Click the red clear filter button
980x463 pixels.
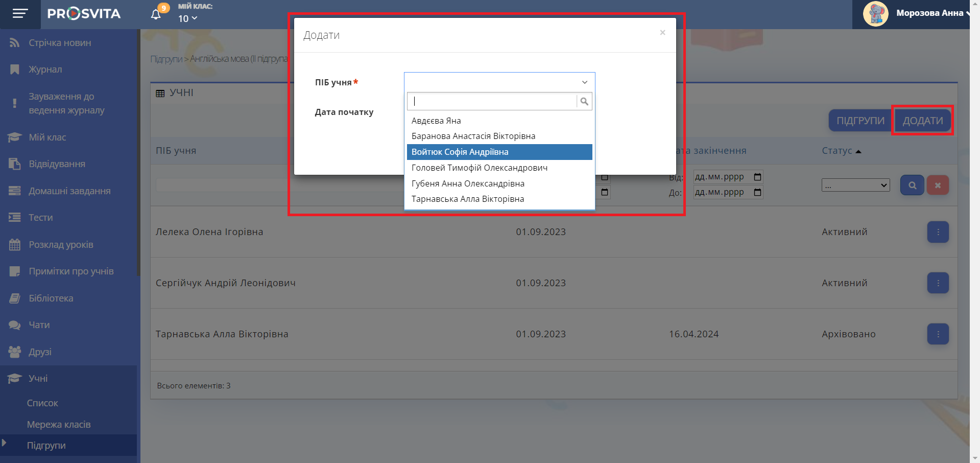(938, 185)
